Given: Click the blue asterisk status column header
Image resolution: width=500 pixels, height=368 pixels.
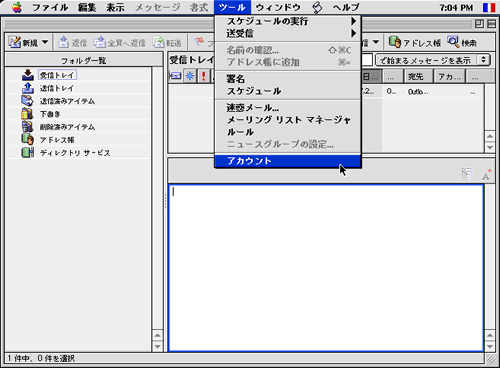Looking at the screenshot, I should pos(190,76).
